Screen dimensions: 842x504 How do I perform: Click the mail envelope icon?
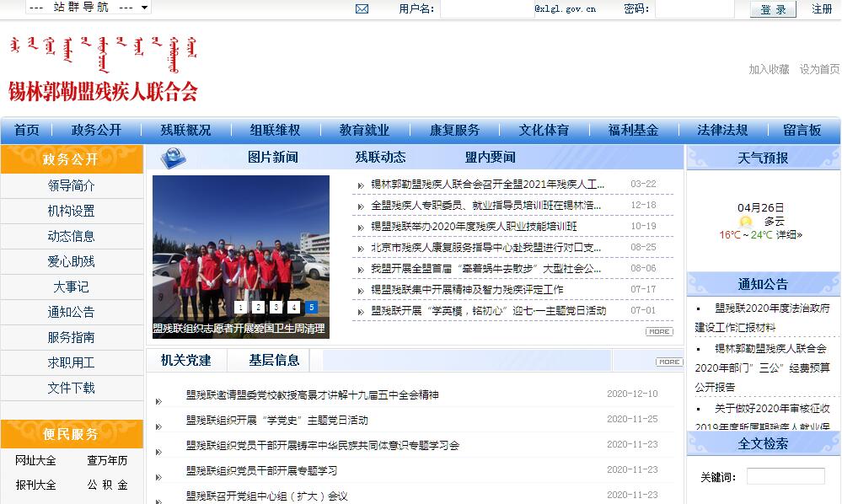pos(362,9)
